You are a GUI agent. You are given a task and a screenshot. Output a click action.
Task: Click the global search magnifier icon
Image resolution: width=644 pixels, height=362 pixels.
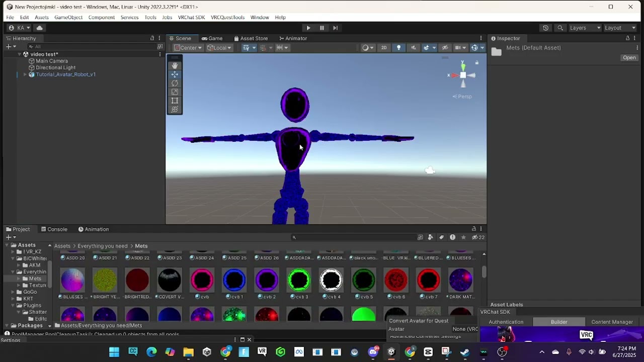tap(559, 28)
